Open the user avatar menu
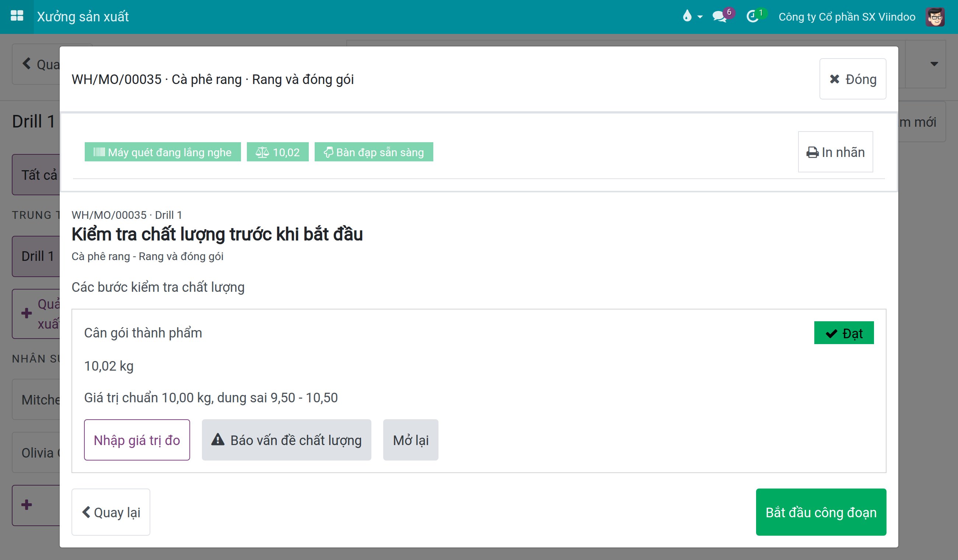The image size is (958, 560). (935, 17)
